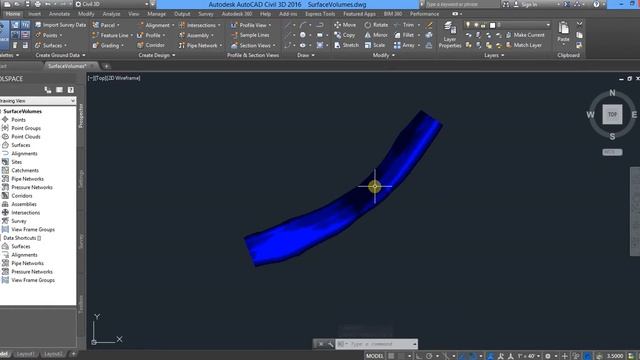The height and width of the screenshot is (360, 640).
Task: Select the Rotate tool
Action: [x=376, y=25]
